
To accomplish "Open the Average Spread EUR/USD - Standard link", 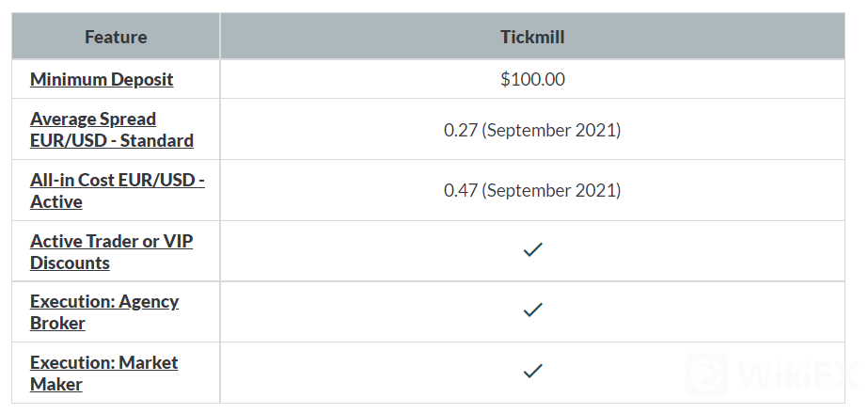I will [x=111, y=130].
